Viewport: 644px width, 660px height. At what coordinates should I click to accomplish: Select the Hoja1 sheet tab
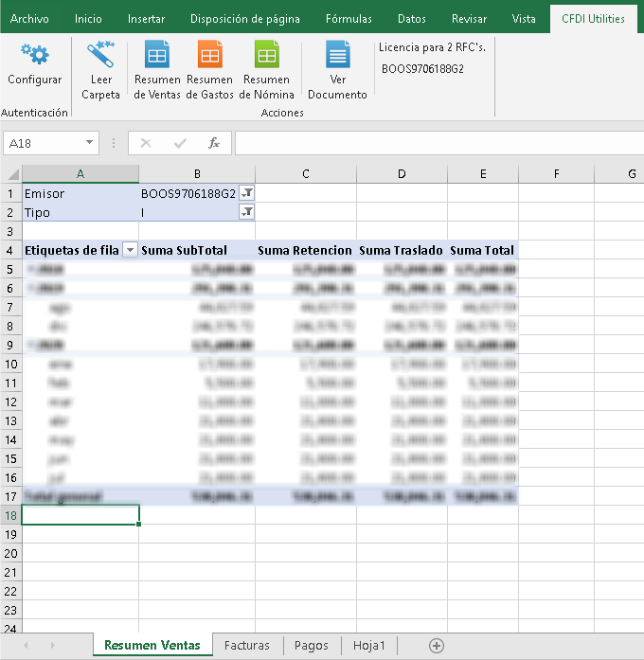pyautogui.click(x=369, y=646)
